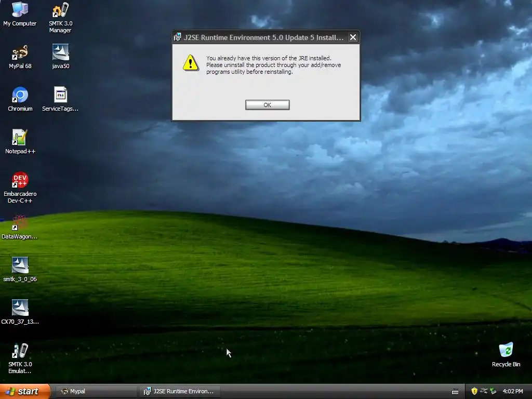Image resolution: width=532 pixels, height=399 pixels.
Task: Close the J2SE Runtime Environment dialog
Action: (353, 37)
